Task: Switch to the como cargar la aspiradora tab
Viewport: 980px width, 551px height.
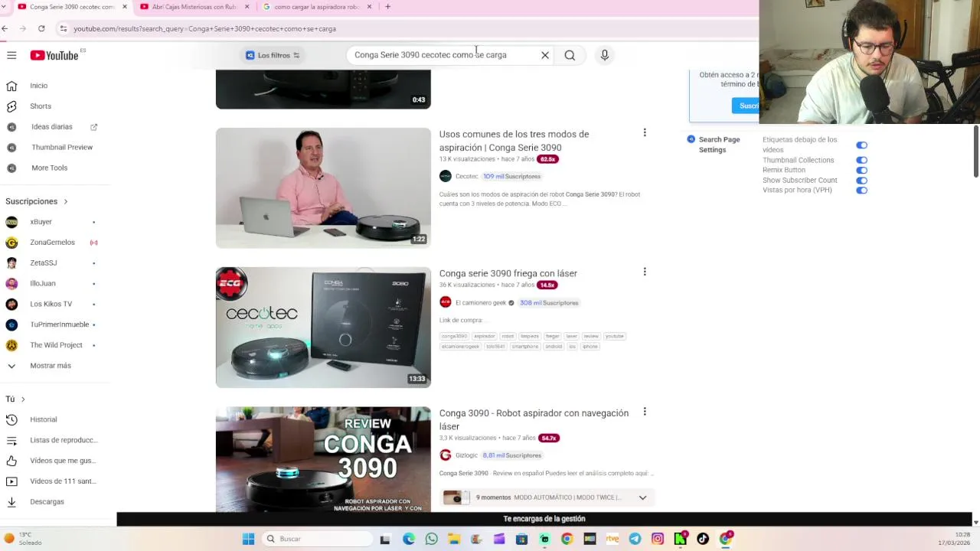Action: pos(317,7)
